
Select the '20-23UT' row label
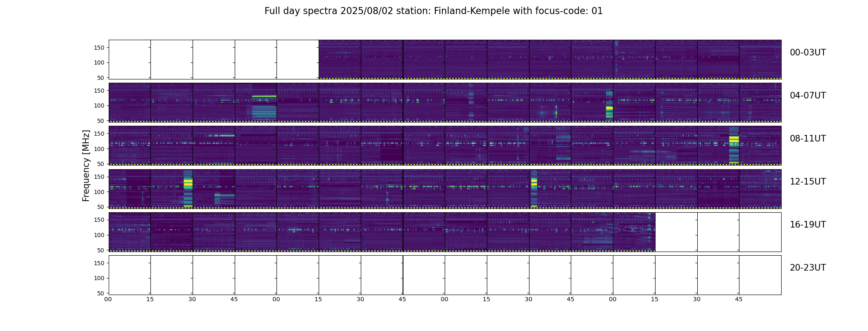click(808, 268)
